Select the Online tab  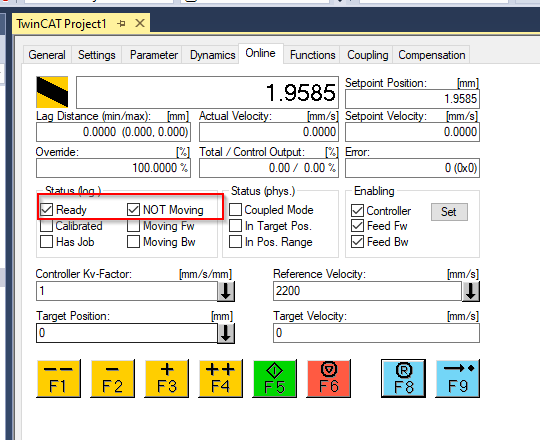[260, 53]
